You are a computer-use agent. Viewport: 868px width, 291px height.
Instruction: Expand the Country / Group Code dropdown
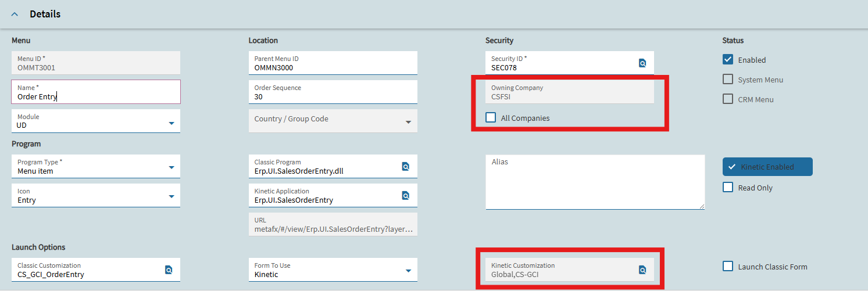click(x=333, y=121)
